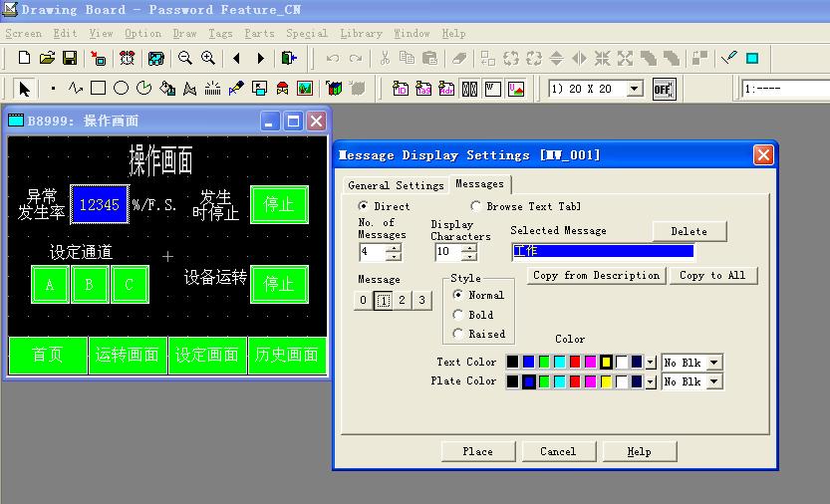Click the OFF state toggle icon

tap(663, 89)
